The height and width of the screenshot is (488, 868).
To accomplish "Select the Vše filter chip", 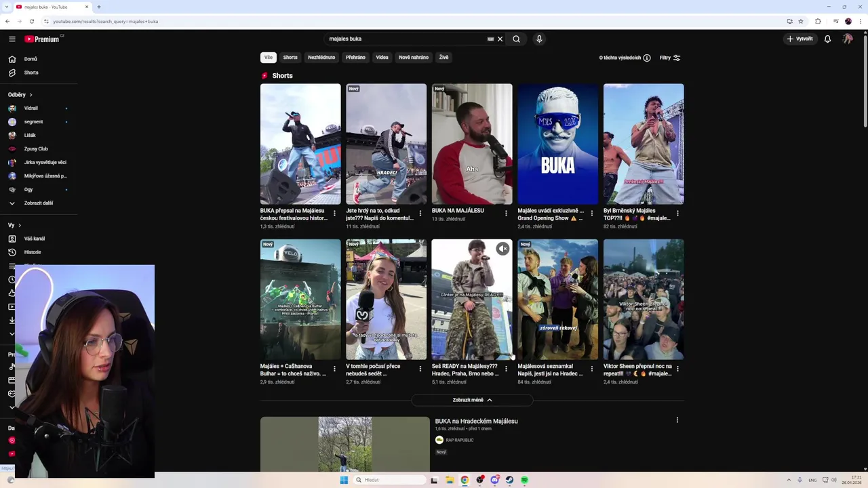I will point(269,58).
